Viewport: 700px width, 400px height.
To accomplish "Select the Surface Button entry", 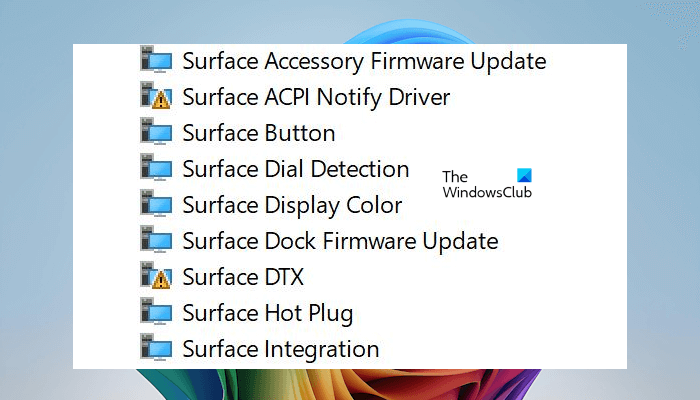I will pyautogui.click(x=258, y=133).
